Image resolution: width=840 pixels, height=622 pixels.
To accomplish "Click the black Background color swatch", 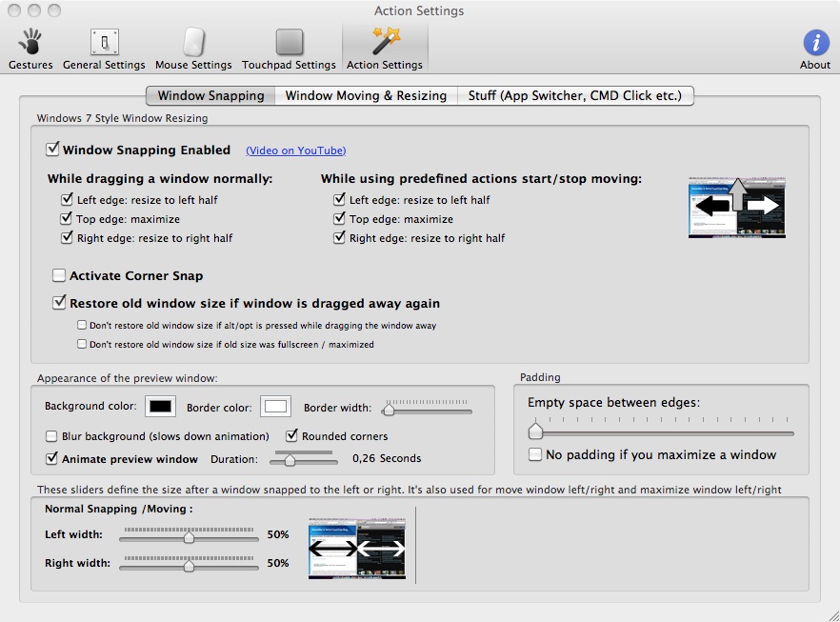I will (160, 407).
